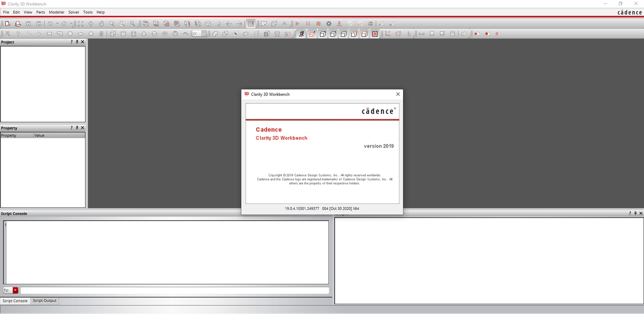Image resolution: width=644 pixels, height=314 pixels.
Task: Click the Save icon in the toolbar
Action: (28, 24)
